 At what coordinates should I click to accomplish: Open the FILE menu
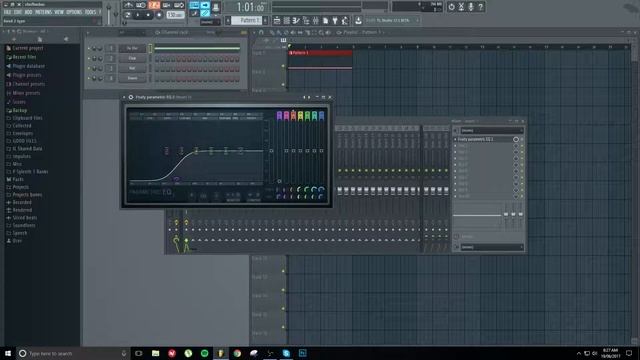(7, 12)
